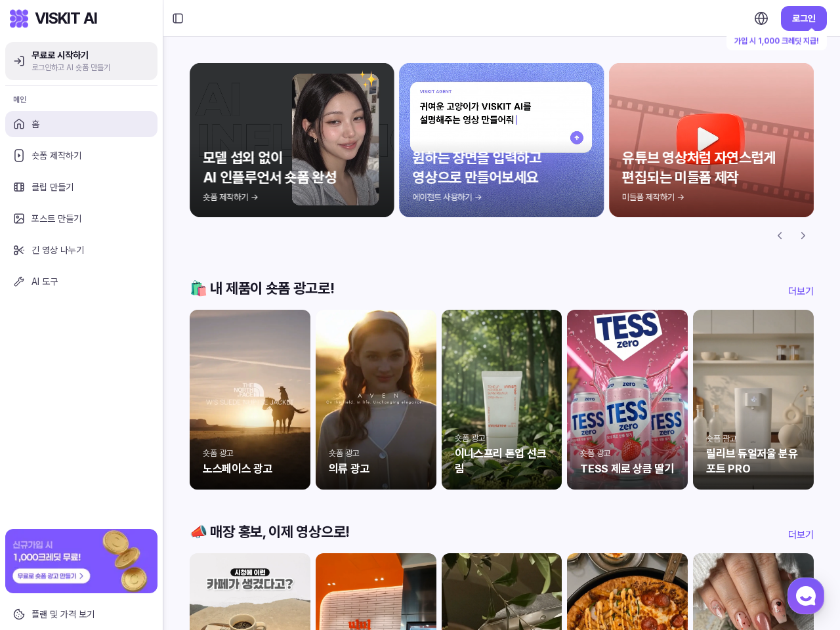Image resolution: width=840 pixels, height=630 pixels.
Task: Open the TESS 제로 상큼 딸기 thumbnail
Action: 627,400
